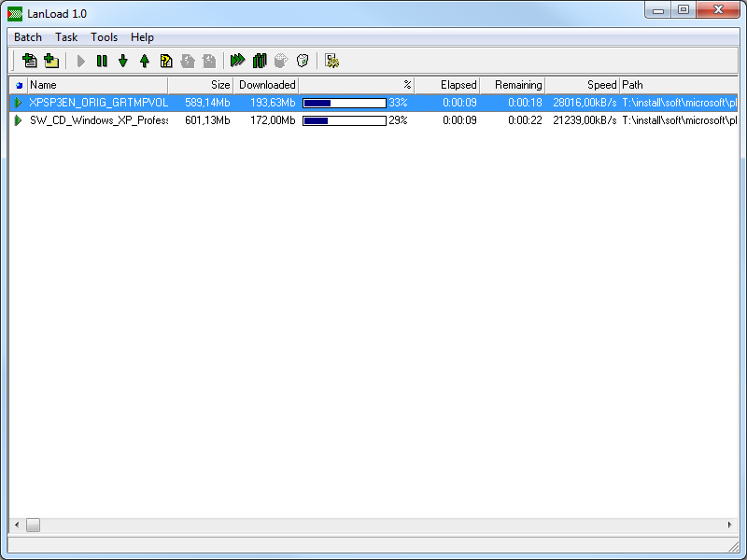This screenshot has height=560, width=747.
Task: Sort by Path column header
Action: tap(679, 85)
